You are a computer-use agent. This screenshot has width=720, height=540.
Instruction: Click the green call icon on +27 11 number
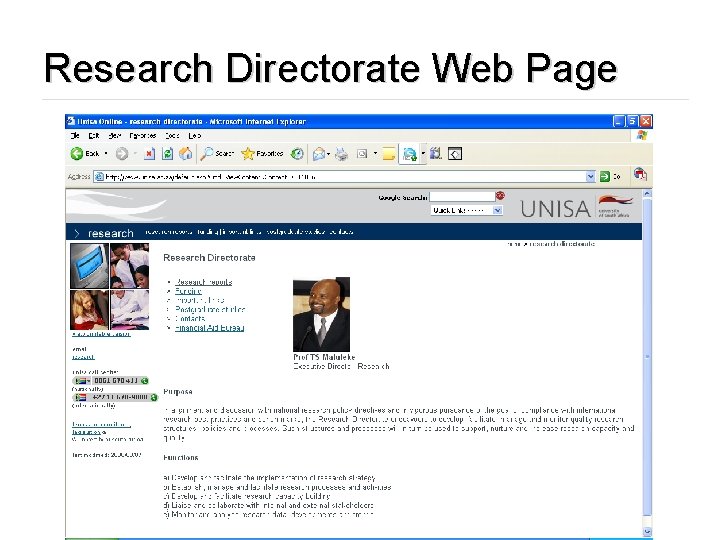click(x=154, y=397)
